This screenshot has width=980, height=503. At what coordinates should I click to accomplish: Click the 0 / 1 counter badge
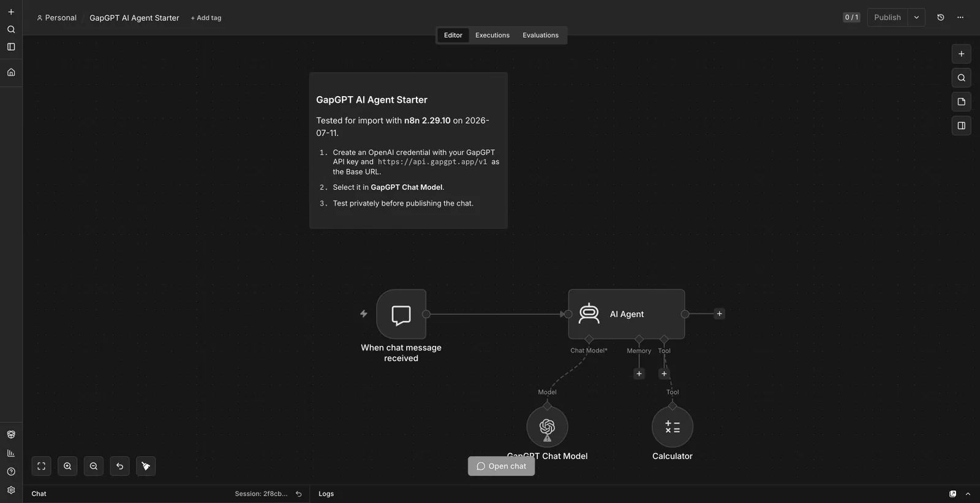(x=851, y=17)
